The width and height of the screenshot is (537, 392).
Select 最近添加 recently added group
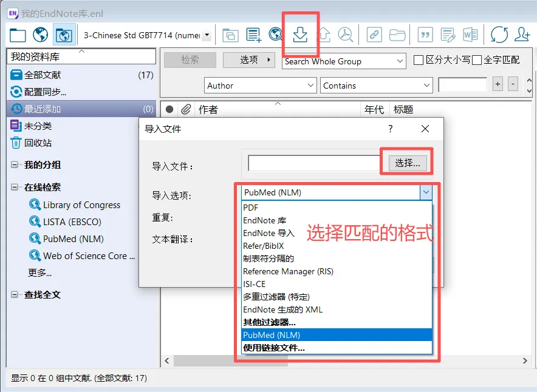point(81,109)
